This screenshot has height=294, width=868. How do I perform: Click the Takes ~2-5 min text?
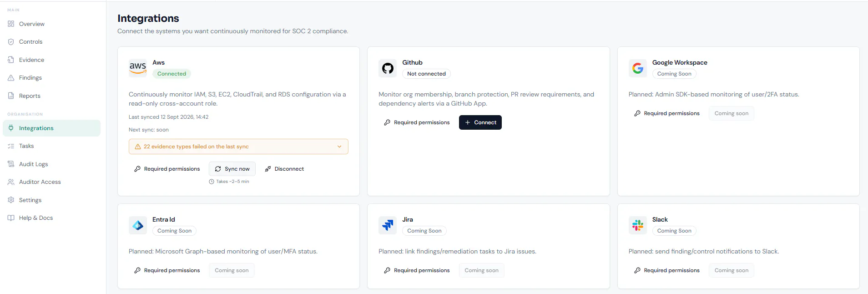(x=232, y=182)
